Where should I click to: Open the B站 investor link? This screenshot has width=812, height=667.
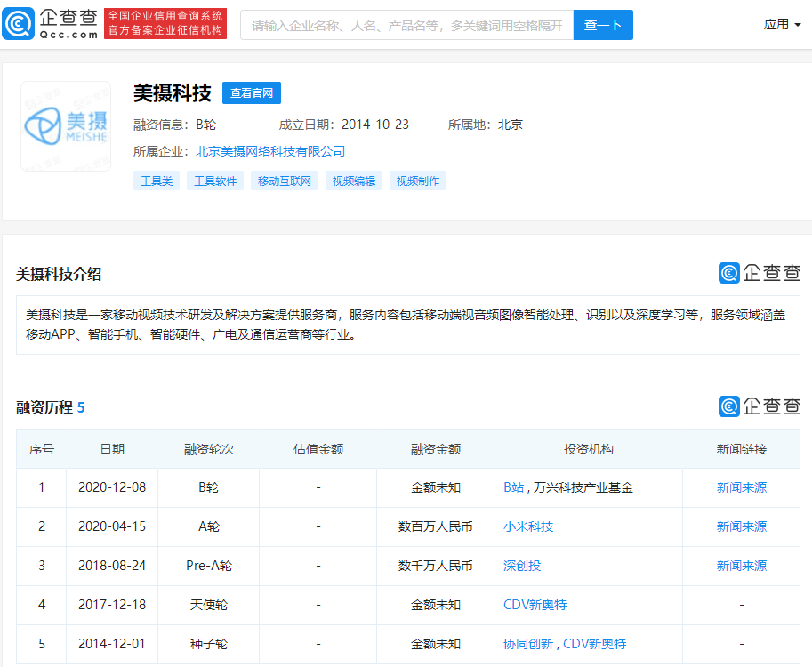point(514,487)
